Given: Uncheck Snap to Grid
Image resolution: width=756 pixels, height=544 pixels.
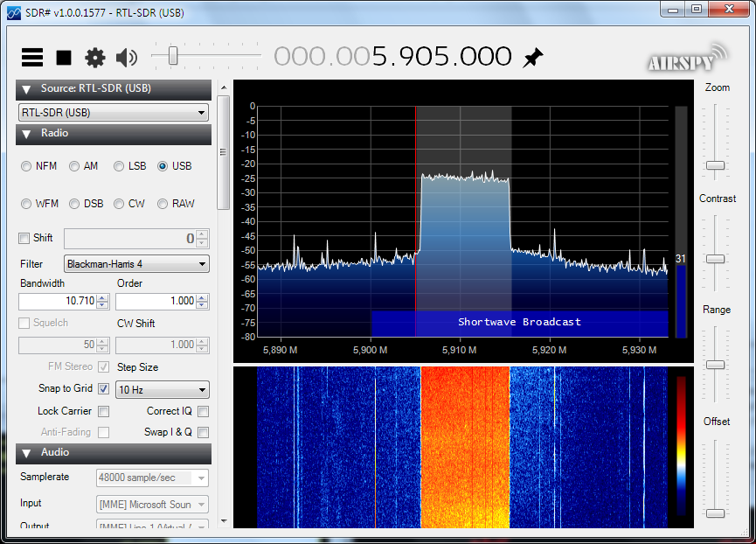Looking at the screenshot, I should (x=104, y=388).
